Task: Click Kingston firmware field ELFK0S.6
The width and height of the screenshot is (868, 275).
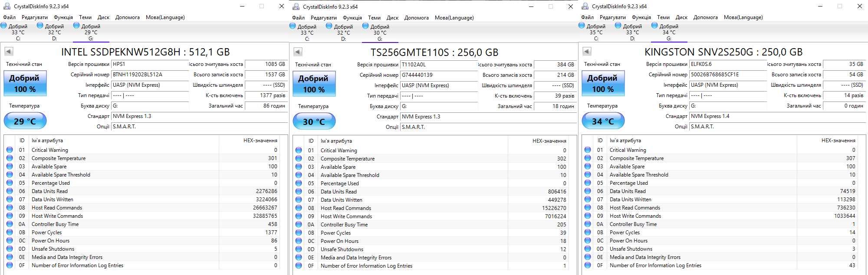Action: [x=728, y=64]
